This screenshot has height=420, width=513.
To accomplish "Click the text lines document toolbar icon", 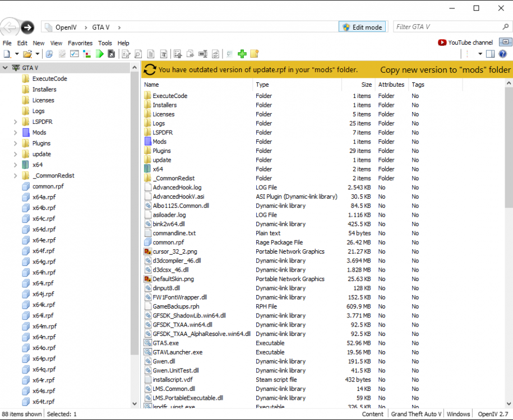I will [151, 54].
